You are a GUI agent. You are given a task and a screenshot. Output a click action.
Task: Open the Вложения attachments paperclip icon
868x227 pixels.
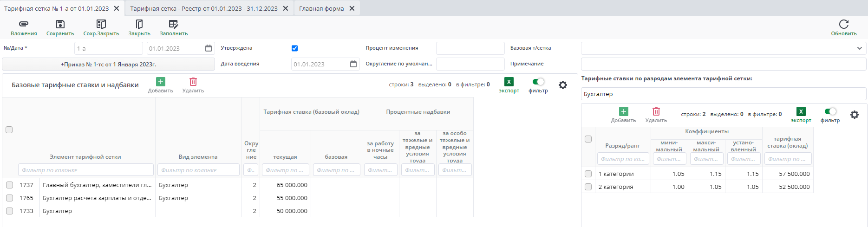(x=24, y=24)
